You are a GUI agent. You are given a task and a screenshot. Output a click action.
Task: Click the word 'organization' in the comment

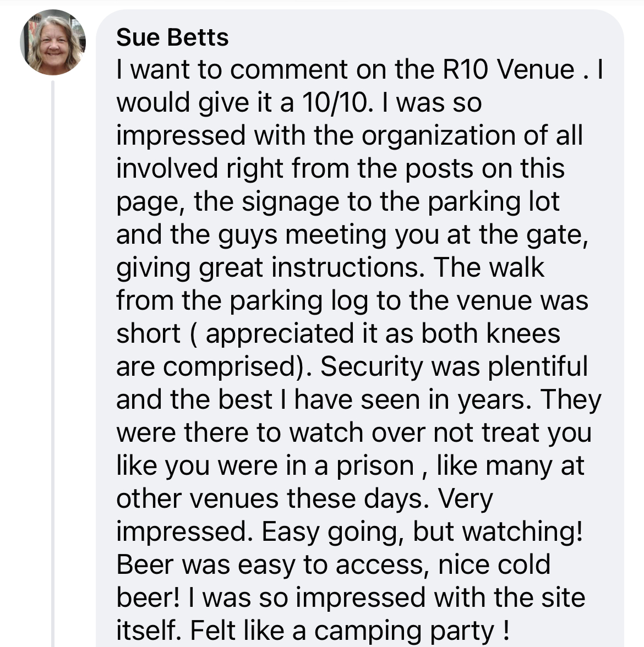(438, 136)
